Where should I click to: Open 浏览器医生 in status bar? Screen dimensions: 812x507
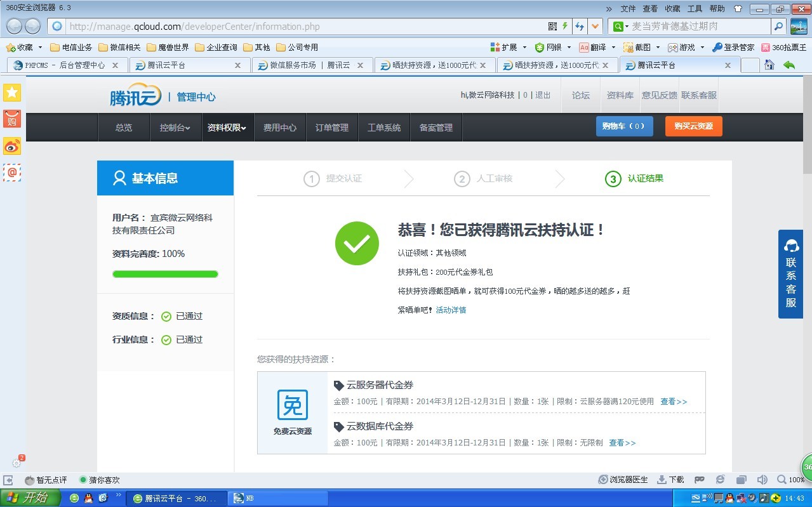click(x=623, y=480)
